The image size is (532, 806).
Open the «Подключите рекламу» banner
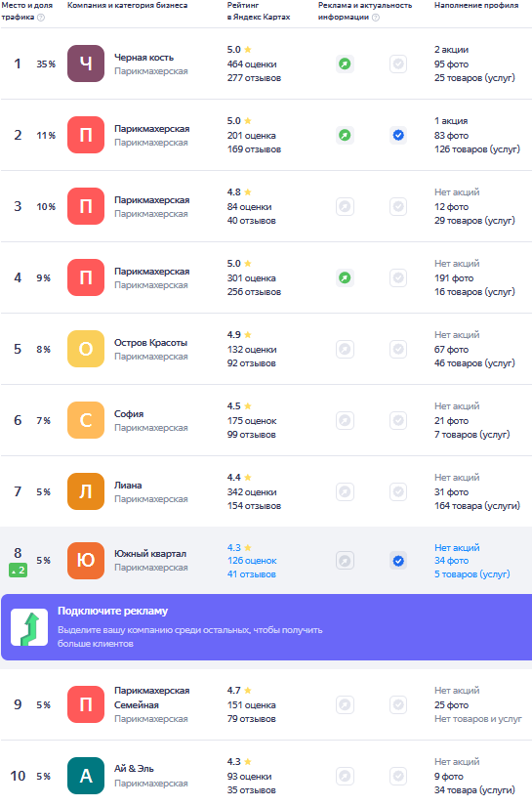click(x=266, y=627)
